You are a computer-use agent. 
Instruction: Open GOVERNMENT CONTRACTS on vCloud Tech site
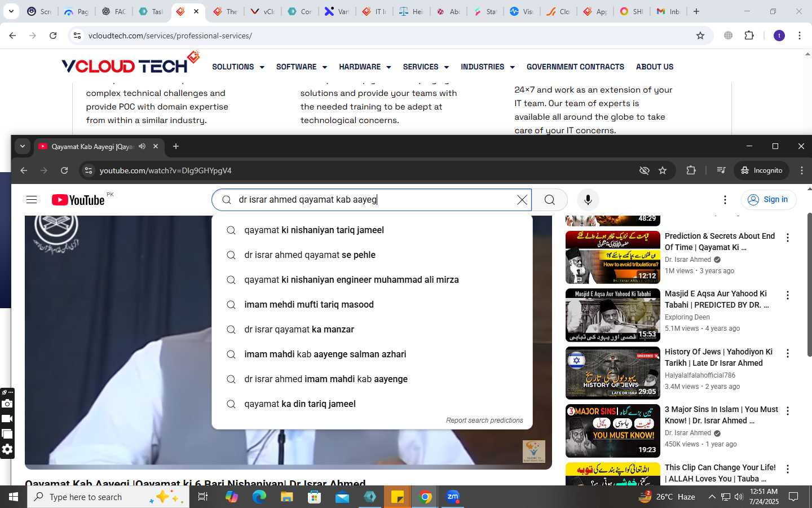point(575,67)
